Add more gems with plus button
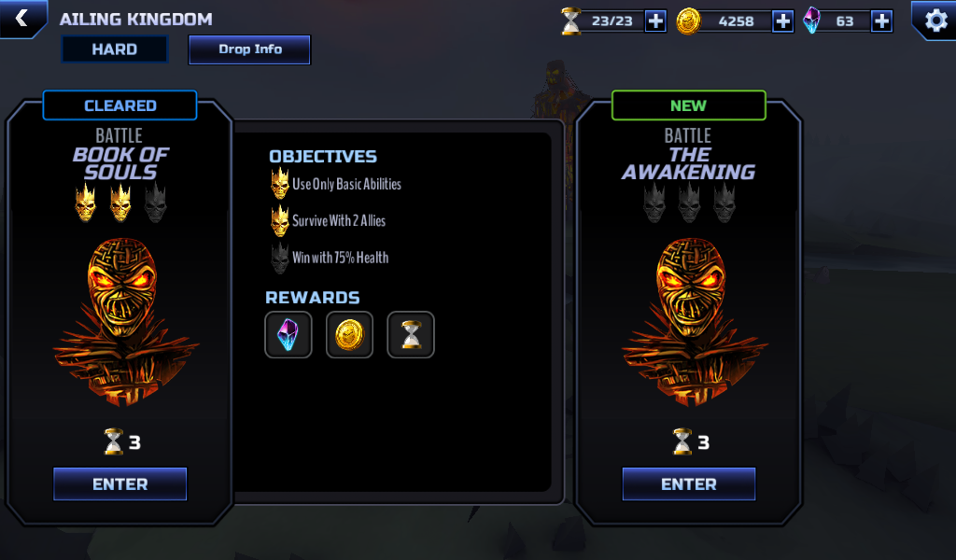 point(881,21)
